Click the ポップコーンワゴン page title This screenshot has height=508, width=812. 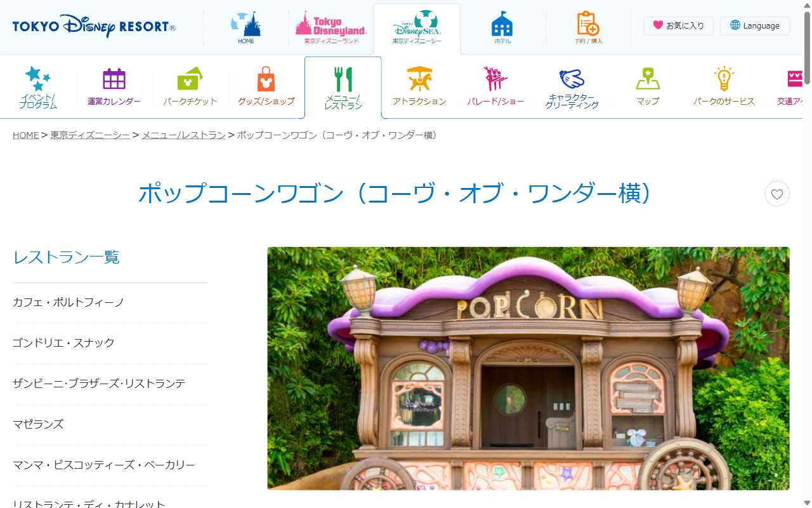[x=396, y=194]
